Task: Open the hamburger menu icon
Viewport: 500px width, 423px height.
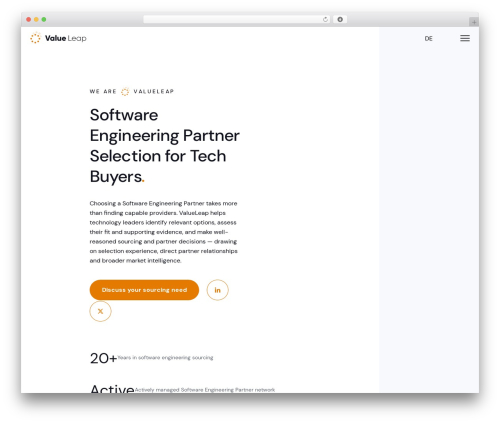Action: (x=465, y=38)
